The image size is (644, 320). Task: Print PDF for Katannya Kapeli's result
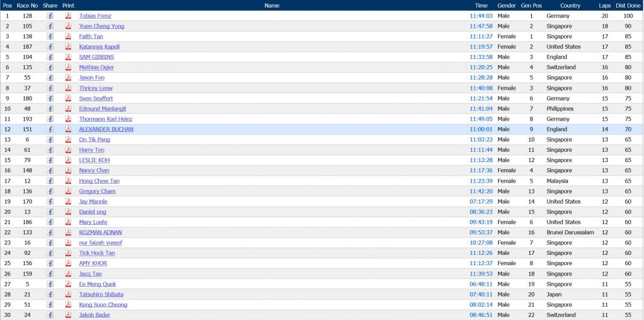pyautogui.click(x=68, y=46)
